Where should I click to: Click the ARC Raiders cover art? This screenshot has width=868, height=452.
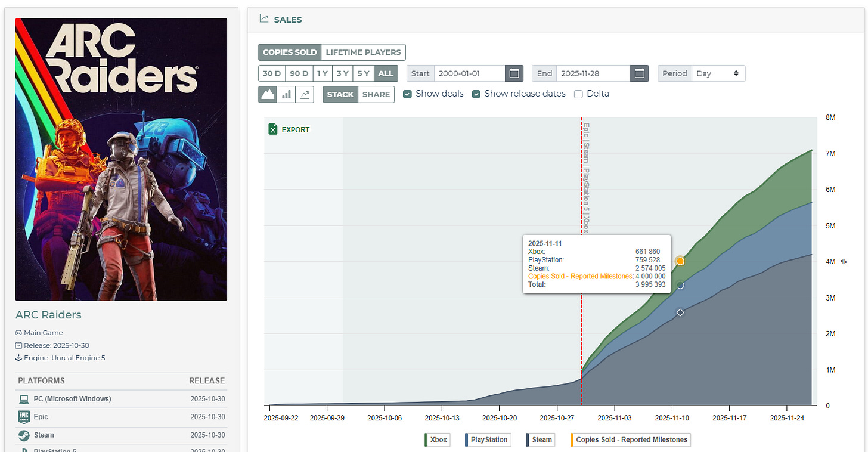(x=121, y=159)
